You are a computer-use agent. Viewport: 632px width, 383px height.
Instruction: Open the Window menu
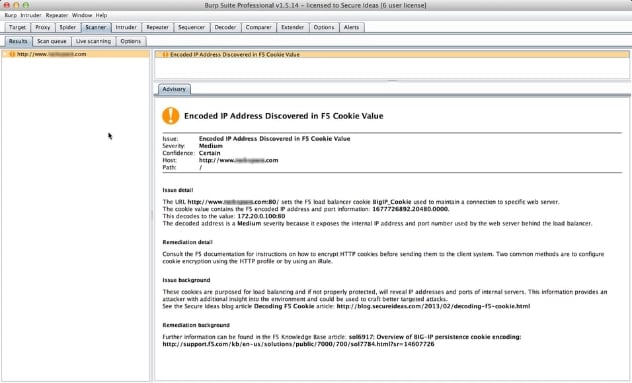pyautogui.click(x=82, y=15)
